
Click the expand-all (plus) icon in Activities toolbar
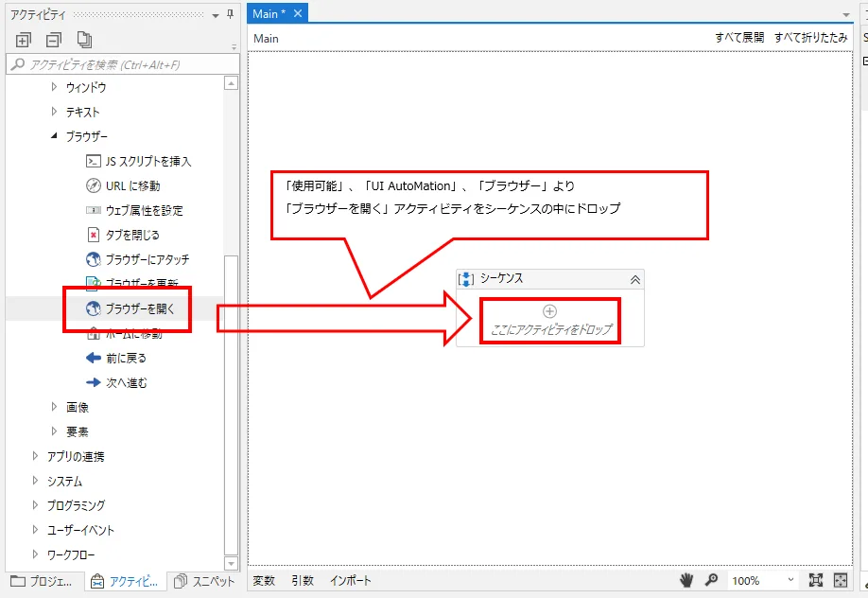pos(23,39)
